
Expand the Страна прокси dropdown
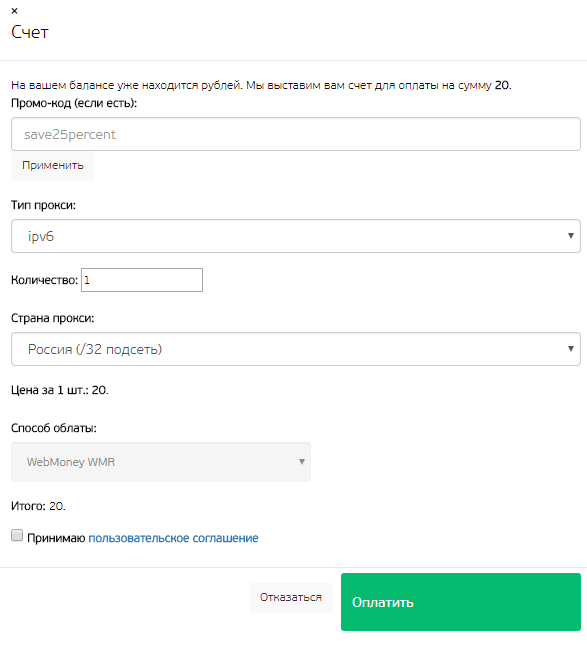coord(296,349)
